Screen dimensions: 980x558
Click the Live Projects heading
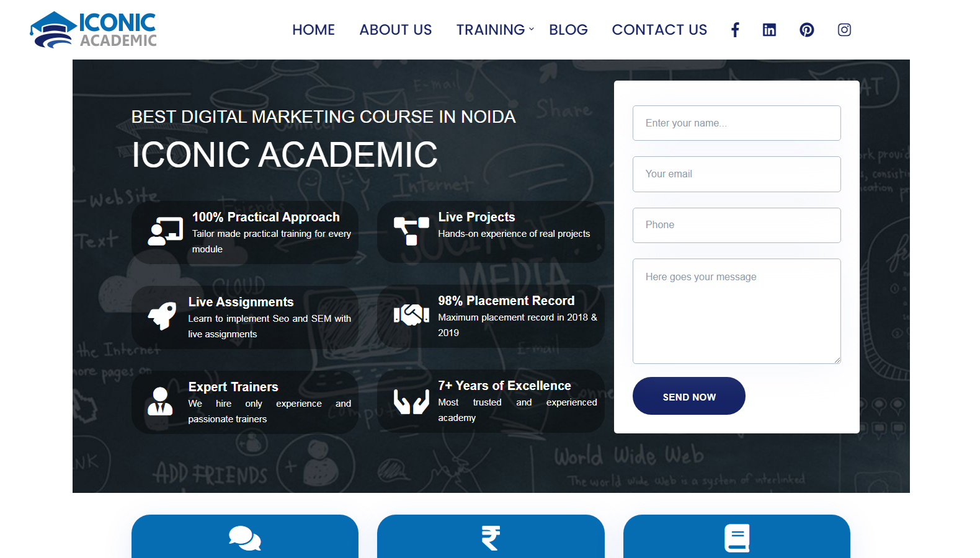(476, 217)
